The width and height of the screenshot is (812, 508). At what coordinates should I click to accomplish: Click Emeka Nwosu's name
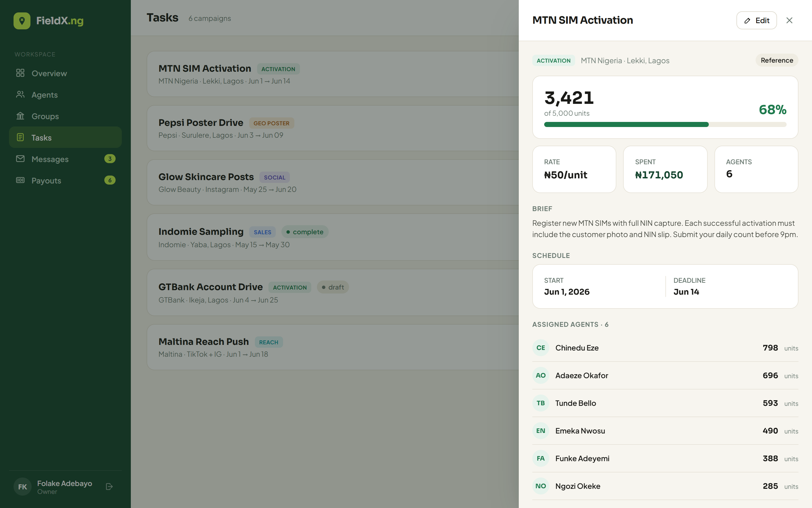coord(580,431)
